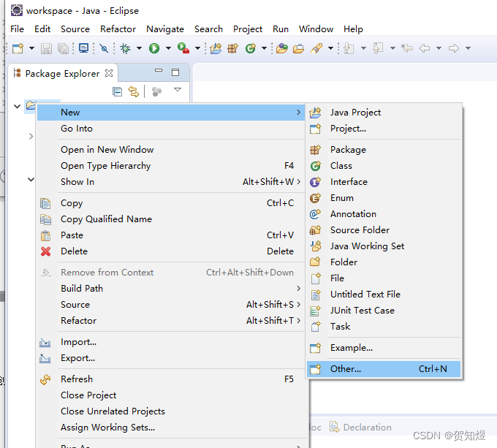Click the Open Type toolbar icon
This screenshot has height=448, width=497.
coord(282,48)
